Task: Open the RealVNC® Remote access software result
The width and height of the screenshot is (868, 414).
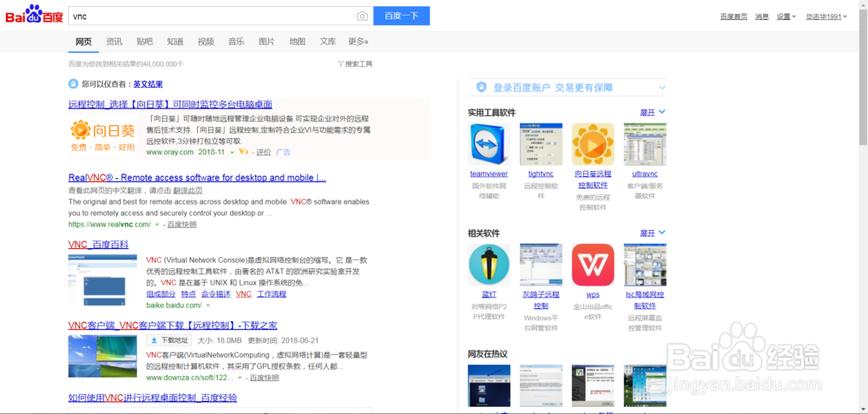Action: [x=197, y=178]
